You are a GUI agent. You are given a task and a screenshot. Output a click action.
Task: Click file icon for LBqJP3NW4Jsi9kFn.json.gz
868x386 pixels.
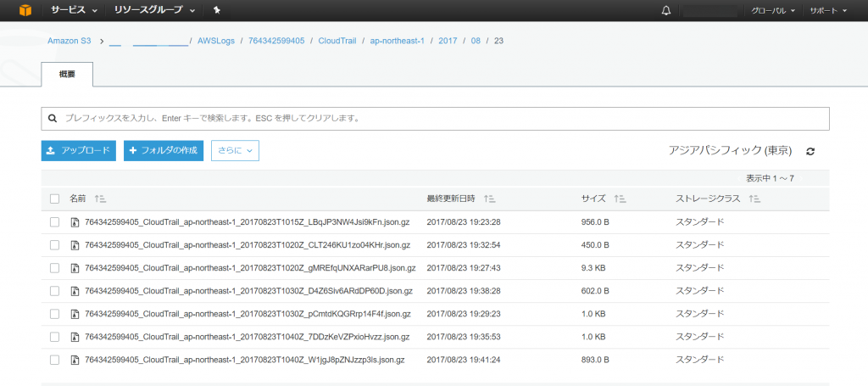[x=75, y=222]
